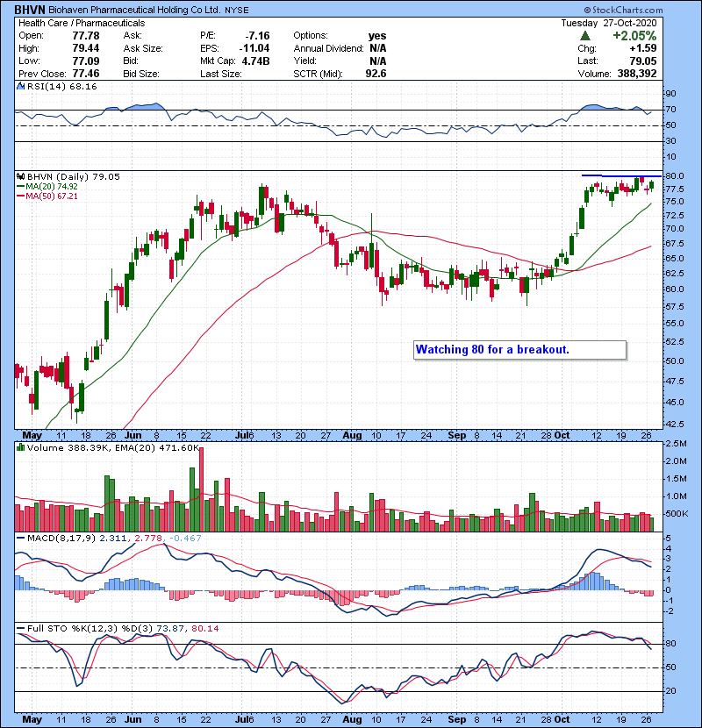Click the Volume 388.39K, EMA(20) label

point(113,448)
